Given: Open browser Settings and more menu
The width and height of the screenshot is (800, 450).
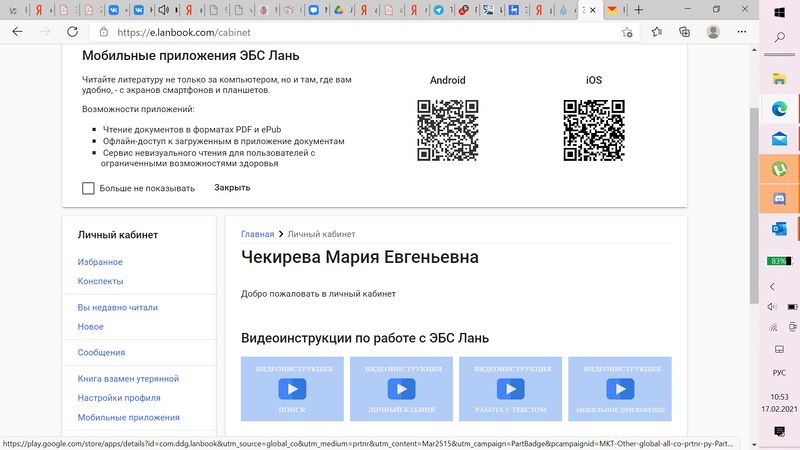Looking at the screenshot, I should click(x=741, y=32).
